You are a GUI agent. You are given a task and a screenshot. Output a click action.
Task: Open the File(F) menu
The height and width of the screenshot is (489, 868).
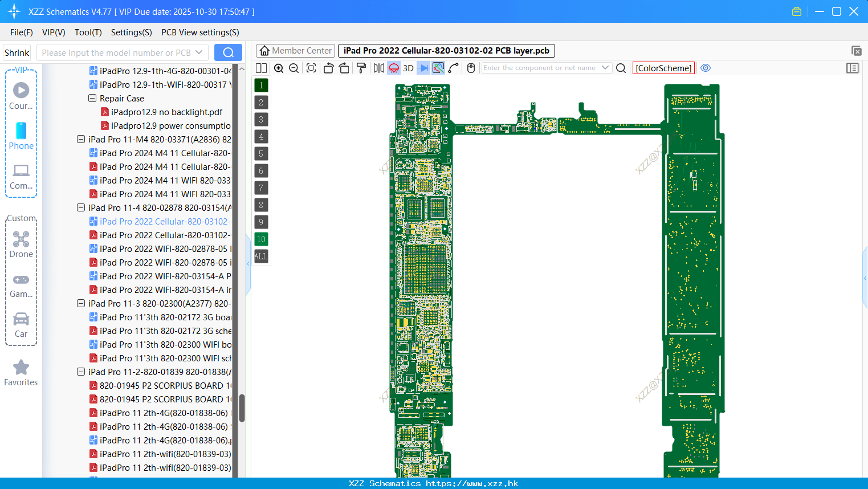coord(22,32)
